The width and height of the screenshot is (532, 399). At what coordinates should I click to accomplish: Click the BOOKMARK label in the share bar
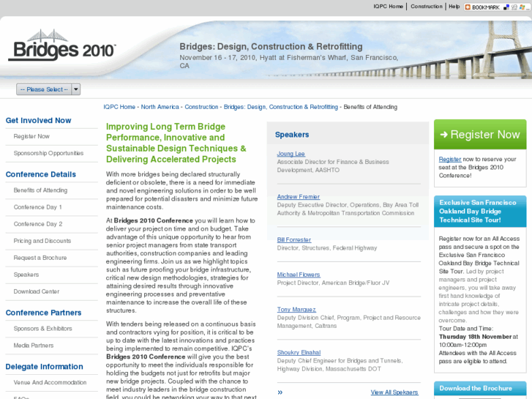click(x=485, y=7)
